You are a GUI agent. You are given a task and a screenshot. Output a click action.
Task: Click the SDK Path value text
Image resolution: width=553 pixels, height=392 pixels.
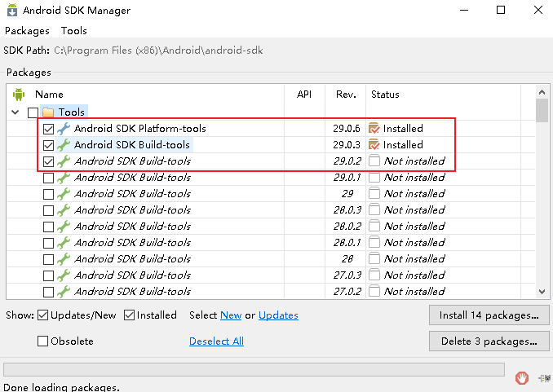point(158,51)
